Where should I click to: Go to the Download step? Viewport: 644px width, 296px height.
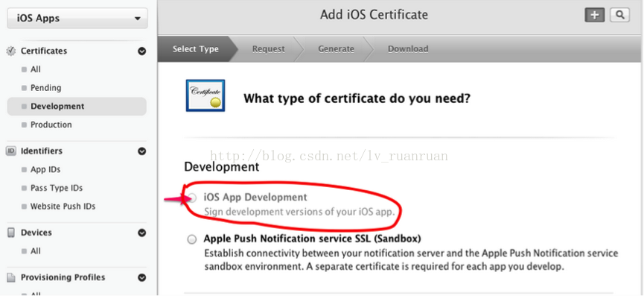coord(408,49)
